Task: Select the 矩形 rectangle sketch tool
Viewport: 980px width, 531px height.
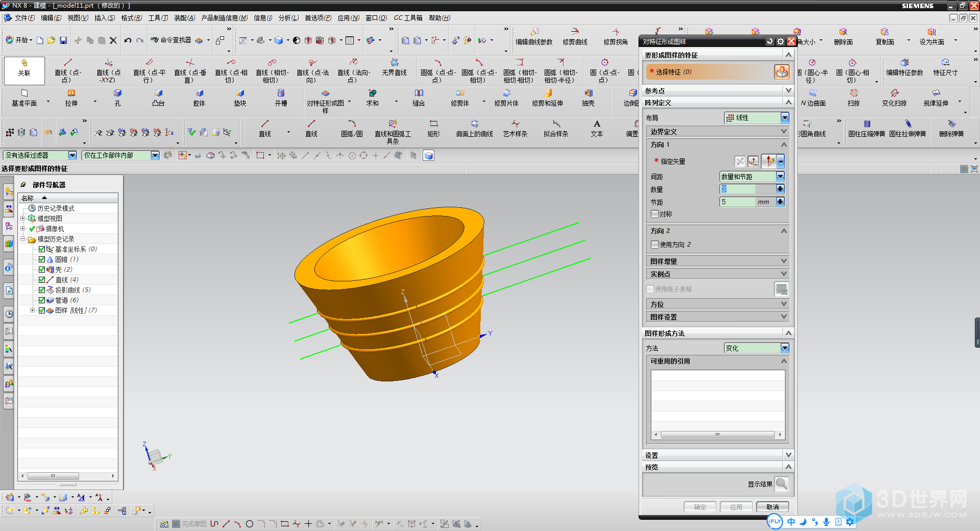Action: click(433, 128)
